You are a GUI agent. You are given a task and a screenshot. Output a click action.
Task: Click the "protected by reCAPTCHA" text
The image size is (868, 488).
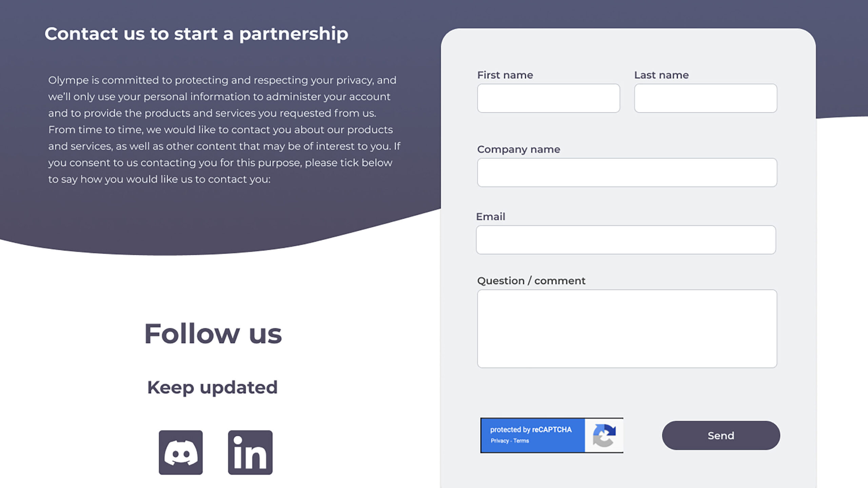coord(531,430)
